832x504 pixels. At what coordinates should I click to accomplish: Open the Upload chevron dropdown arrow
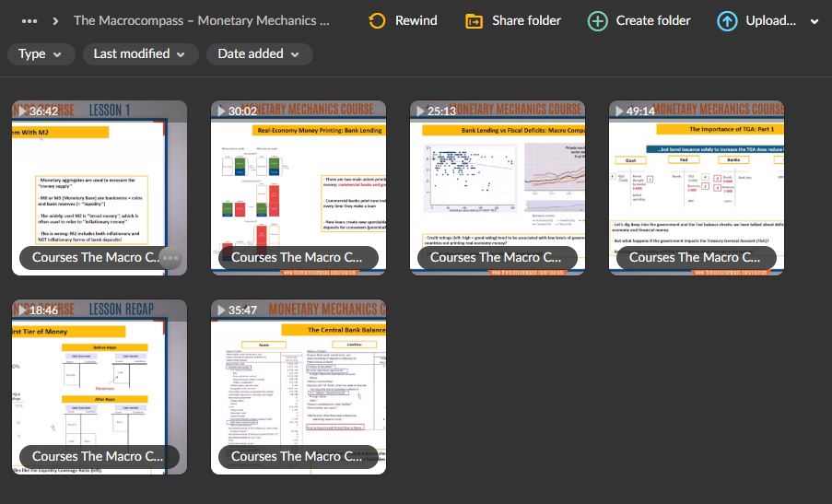coord(814,22)
